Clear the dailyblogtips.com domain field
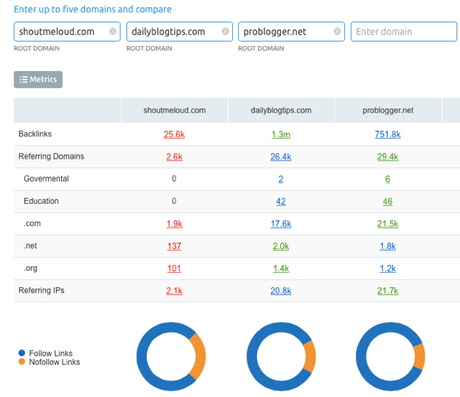460x397 pixels. [x=225, y=31]
